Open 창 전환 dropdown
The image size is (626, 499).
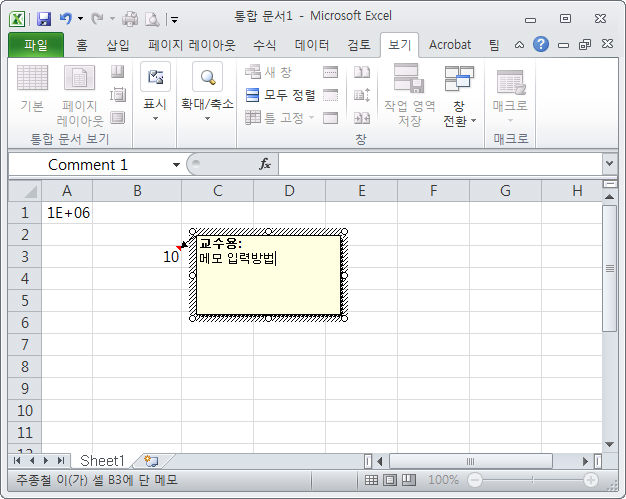pyautogui.click(x=459, y=95)
